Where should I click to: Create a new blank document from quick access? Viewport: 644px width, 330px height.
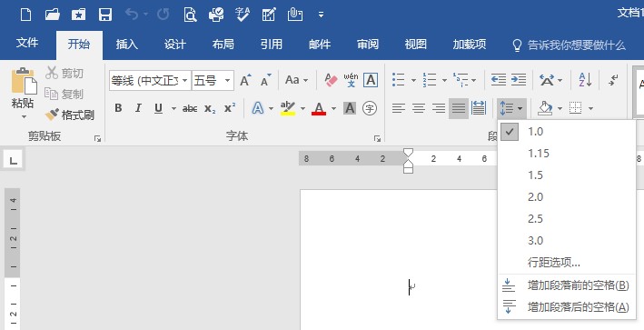tap(25, 15)
